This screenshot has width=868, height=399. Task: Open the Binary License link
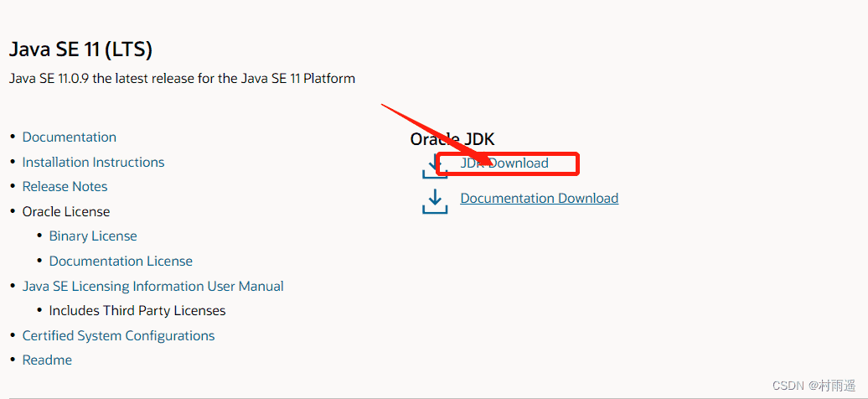point(93,236)
